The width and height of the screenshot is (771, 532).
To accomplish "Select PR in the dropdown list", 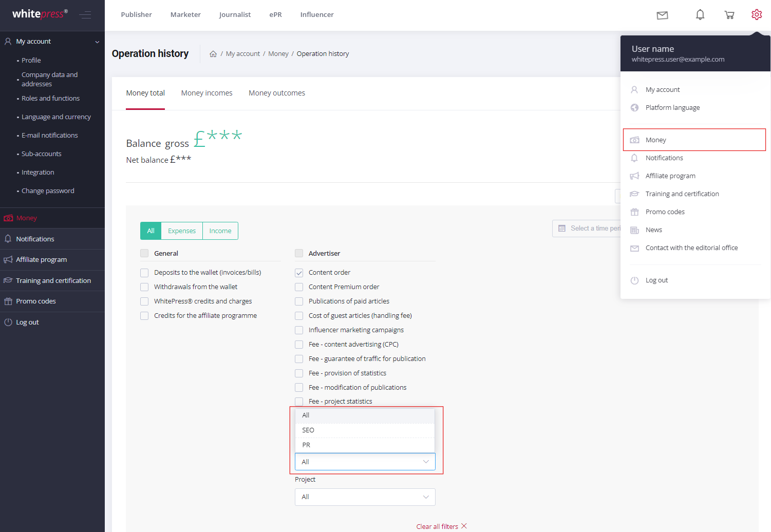I will pos(365,445).
